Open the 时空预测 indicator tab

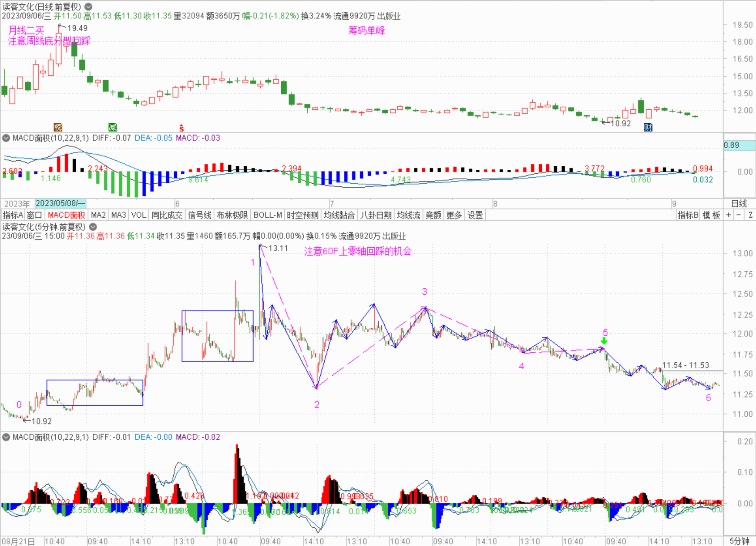point(302,215)
